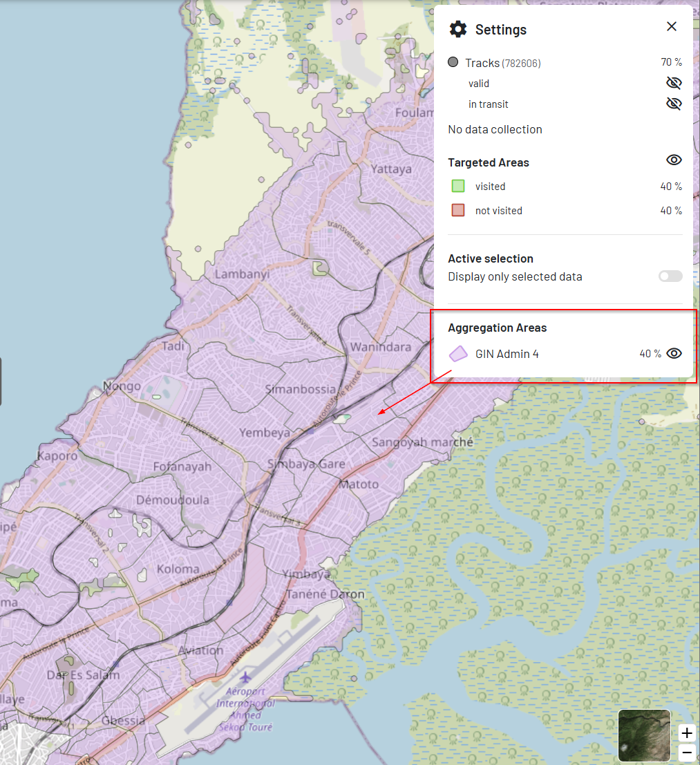Click the Nongo map label
700x765 pixels.
[x=122, y=386]
